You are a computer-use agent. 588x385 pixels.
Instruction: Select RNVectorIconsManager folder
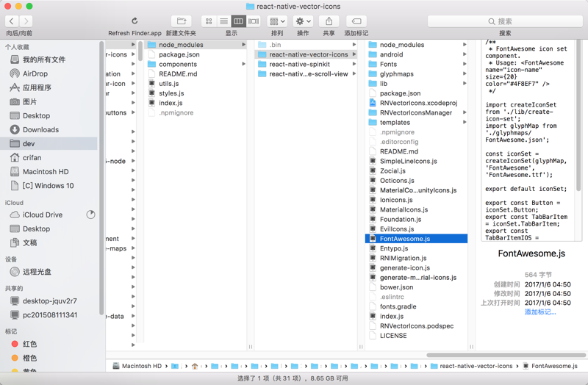[416, 113]
